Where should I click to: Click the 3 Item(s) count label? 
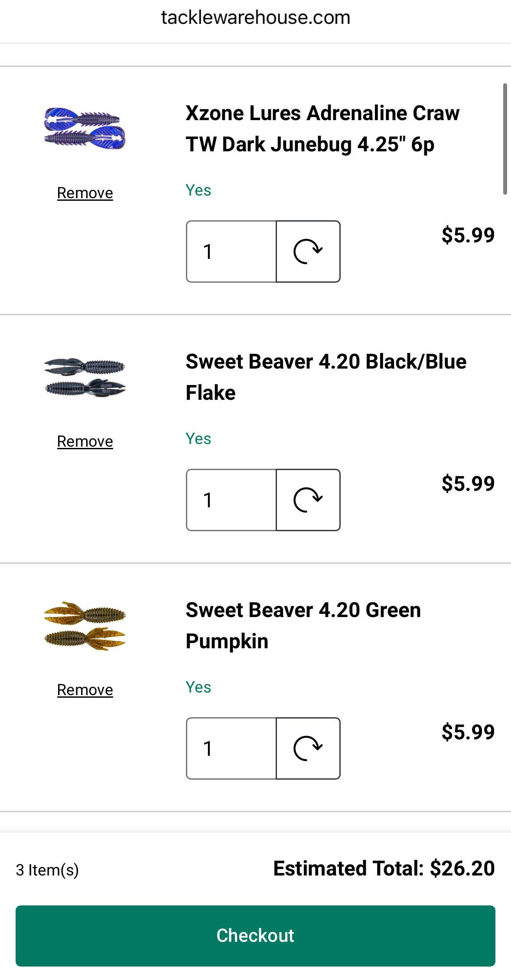[x=47, y=870]
